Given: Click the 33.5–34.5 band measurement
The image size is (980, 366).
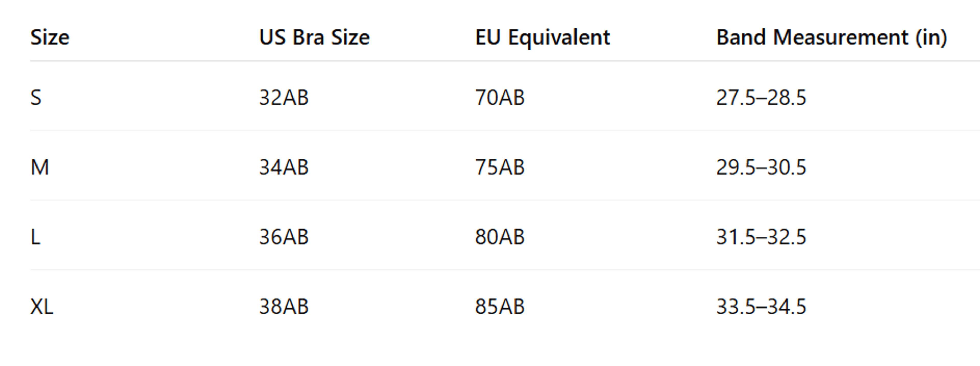Looking at the screenshot, I should (x=761, y=306).
